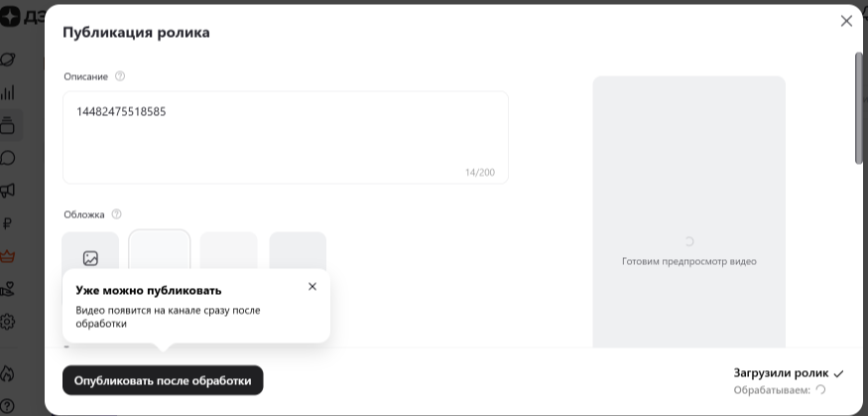868x416 pixels.
Task: Open the help question mark in sidebar
Action: (x=8, y=406)
